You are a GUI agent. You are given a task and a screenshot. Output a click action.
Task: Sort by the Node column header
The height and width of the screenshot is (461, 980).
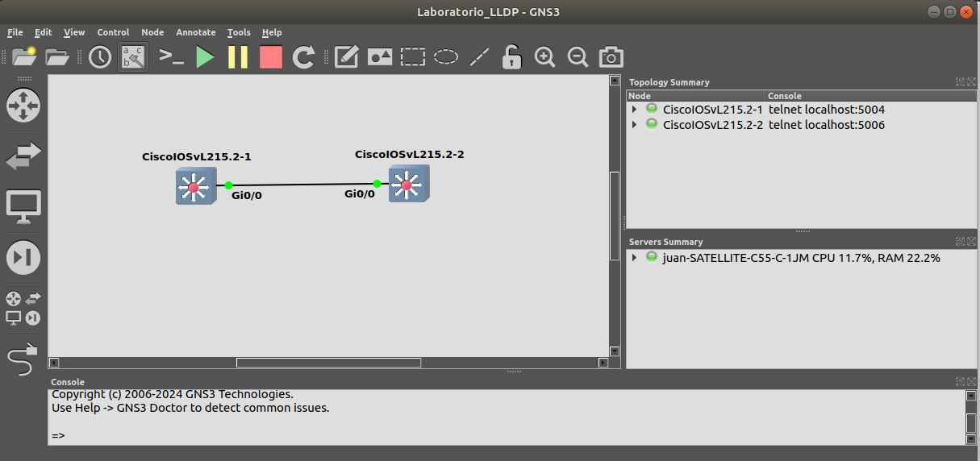click(x=696, y=96)
